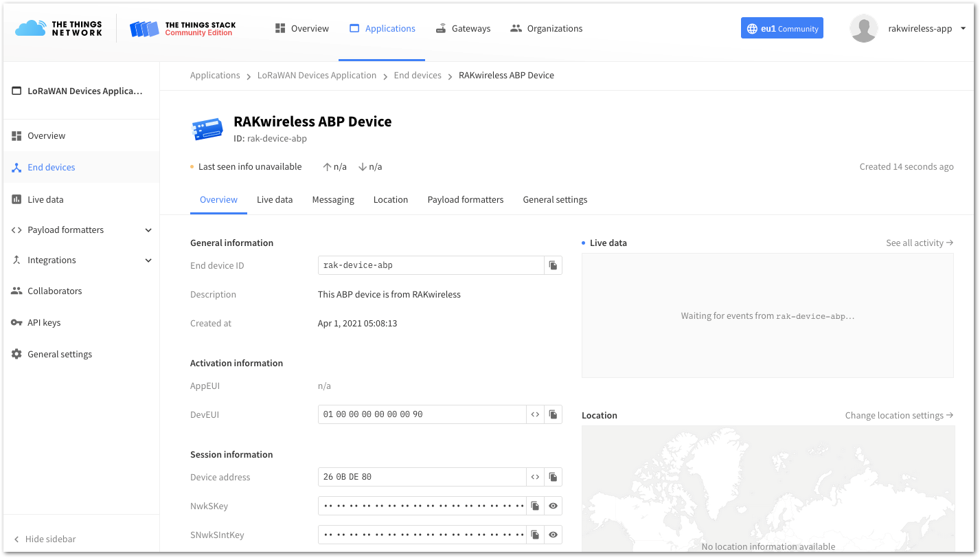Click the 'This ABP device is from RAKwireless' description
Viewport: 980px width, 558px height.
pyautogui.click(x=389, y=294)
